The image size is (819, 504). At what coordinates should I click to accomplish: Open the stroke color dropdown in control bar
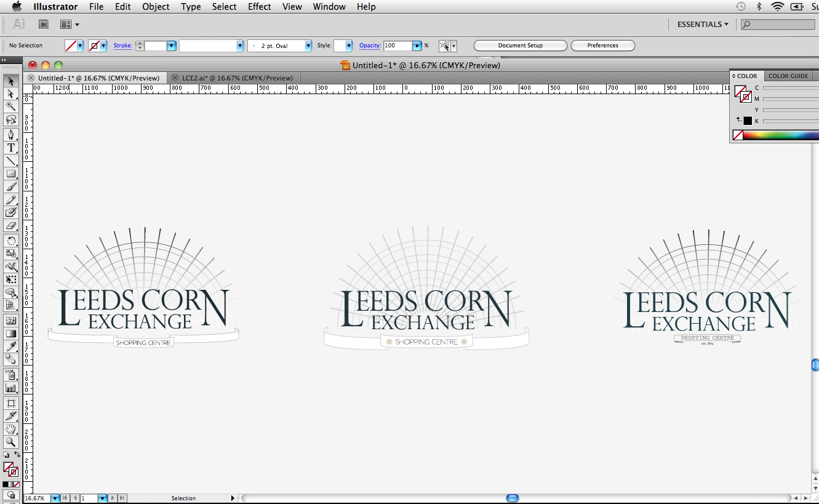[103, 46]
